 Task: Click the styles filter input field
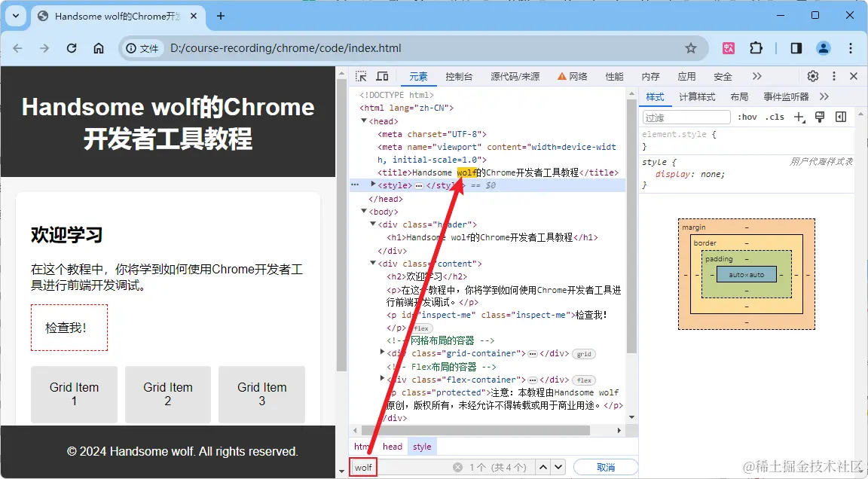click(x=686, y=117)
